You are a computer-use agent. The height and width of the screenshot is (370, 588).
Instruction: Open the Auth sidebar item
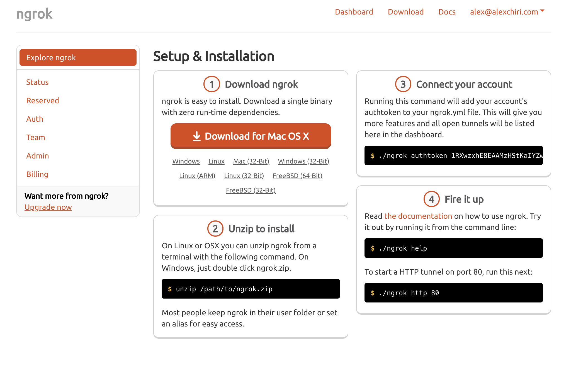click(x=35, y=119)
